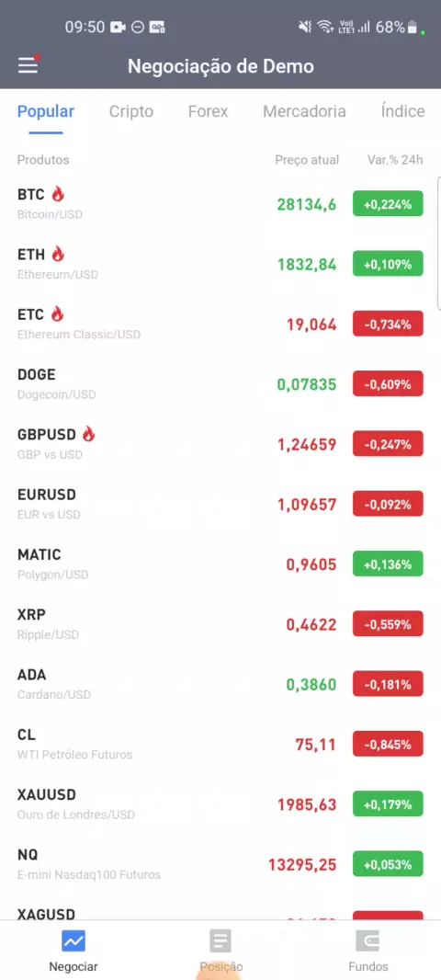
Task: Open the MATIC Polygon/USD row
Action: pos(220,564)
